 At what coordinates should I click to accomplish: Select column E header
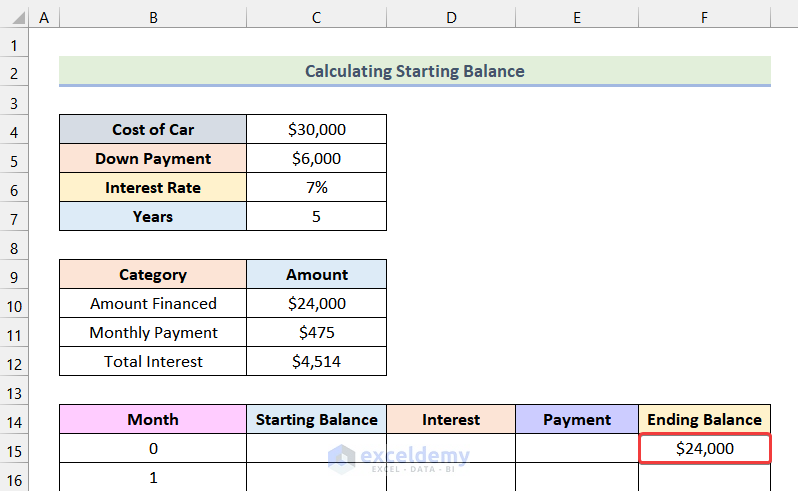577,17
